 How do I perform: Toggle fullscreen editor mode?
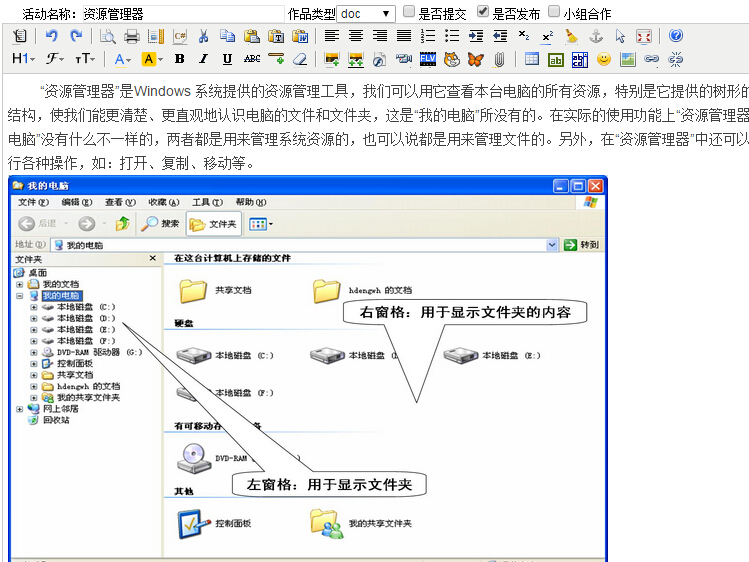coord(644,36)
